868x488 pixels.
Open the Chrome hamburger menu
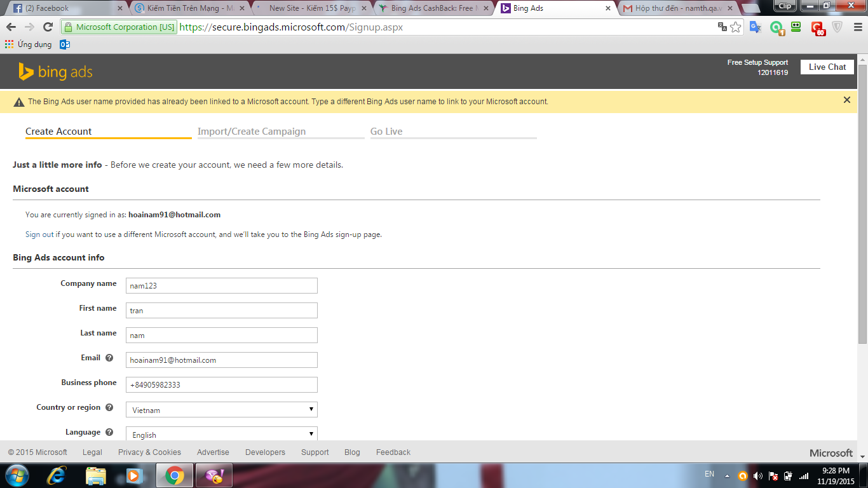pyautogui.click(x=857, y=27)
